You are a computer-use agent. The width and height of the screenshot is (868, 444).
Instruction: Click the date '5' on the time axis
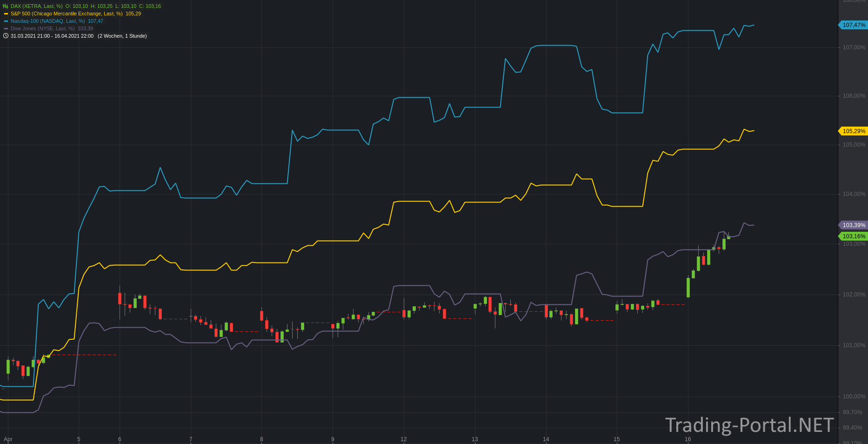tap(79, 439)
